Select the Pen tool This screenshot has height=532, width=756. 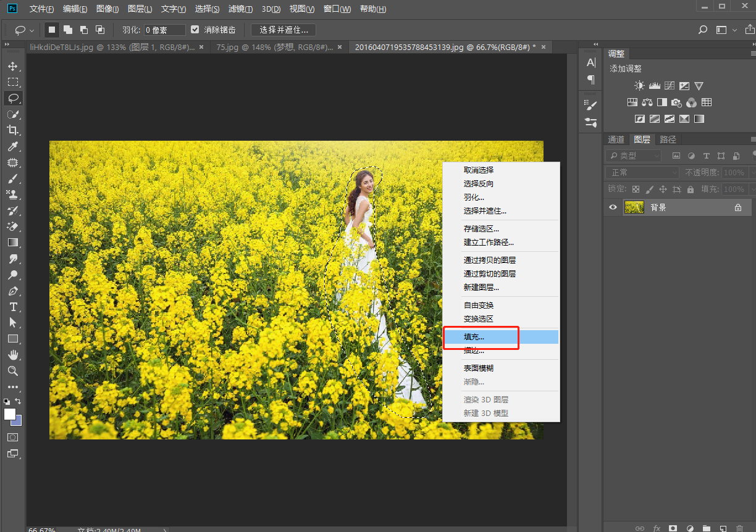tap(13, 291)
